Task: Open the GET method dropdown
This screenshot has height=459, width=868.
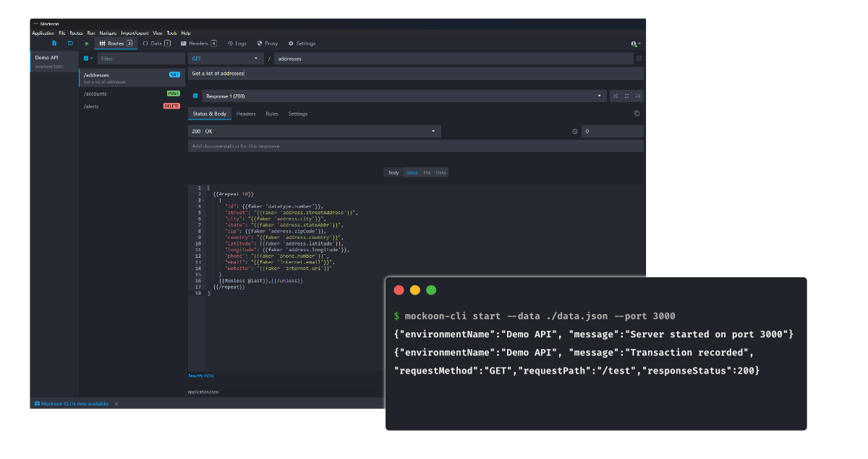Action: pos(225,59)
